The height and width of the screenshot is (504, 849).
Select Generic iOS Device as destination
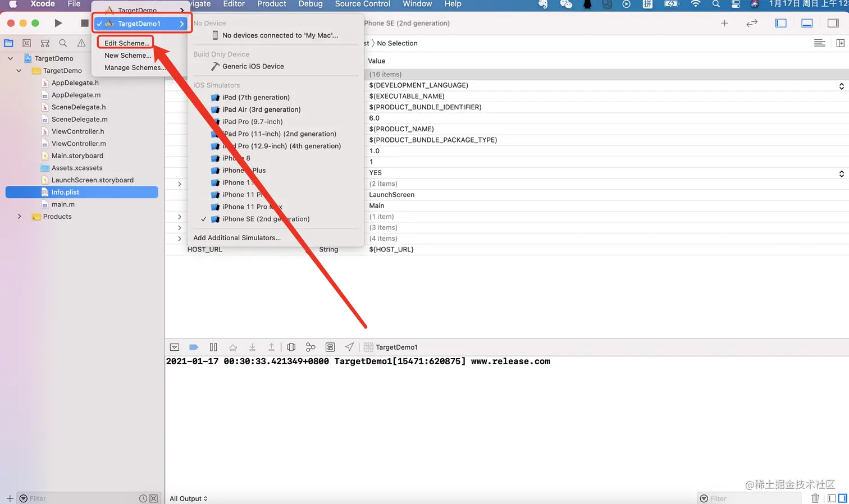pyautogui.click(x=253, y=66)
